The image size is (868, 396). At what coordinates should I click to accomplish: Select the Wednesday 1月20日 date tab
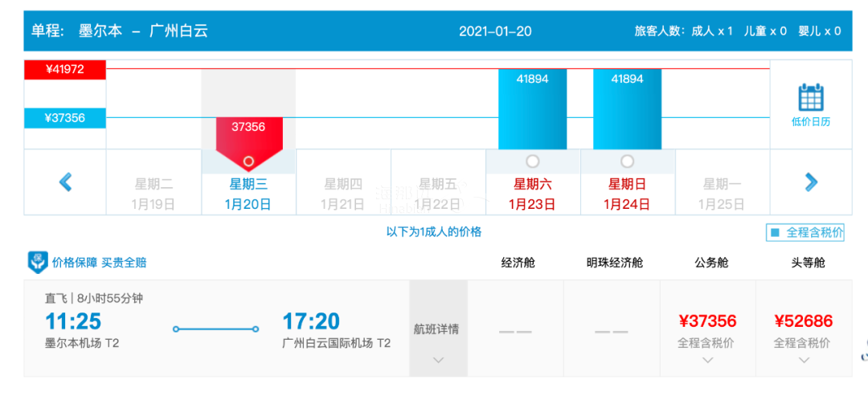248,194
